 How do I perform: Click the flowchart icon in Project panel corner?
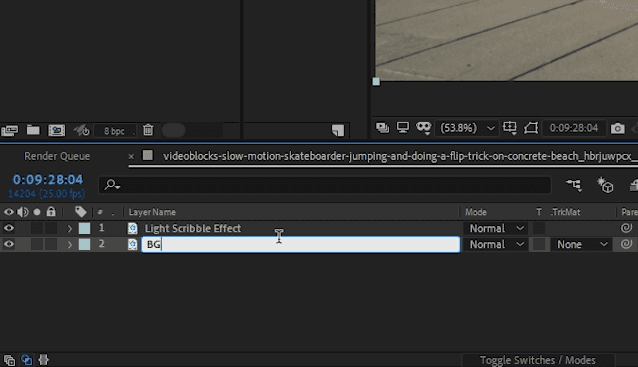(x=338, y=130)
